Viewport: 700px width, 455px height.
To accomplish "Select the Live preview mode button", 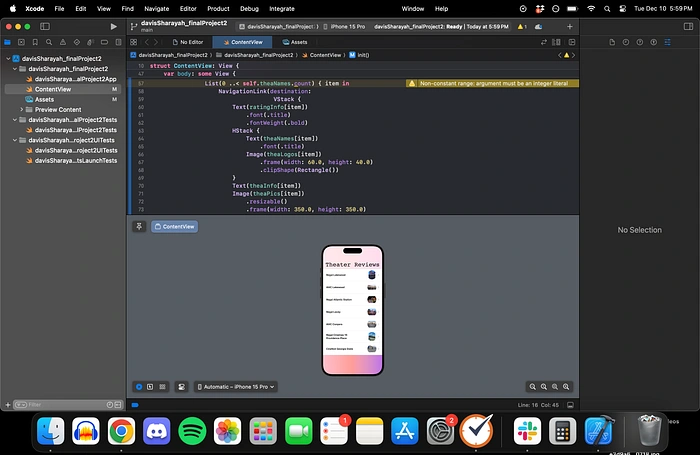I will (x=139, y=386).
